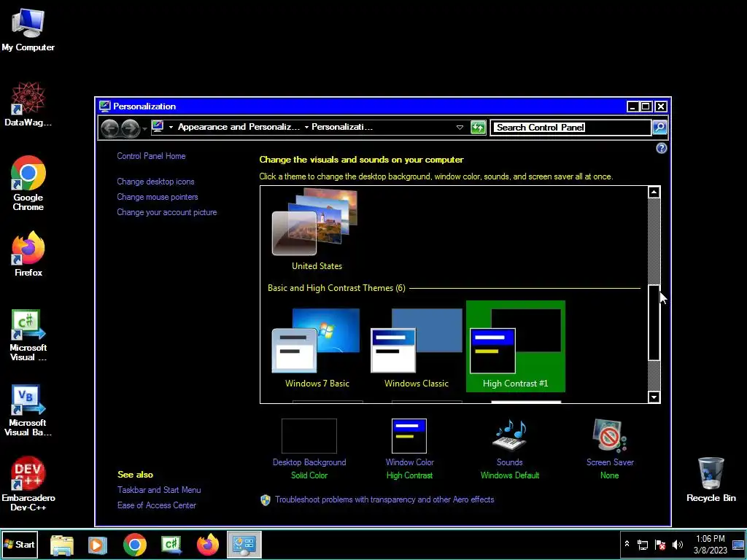Screen dimensions: 747x560
Task: Select Google Chrome desktop shortcut
Action: (28, 183)
